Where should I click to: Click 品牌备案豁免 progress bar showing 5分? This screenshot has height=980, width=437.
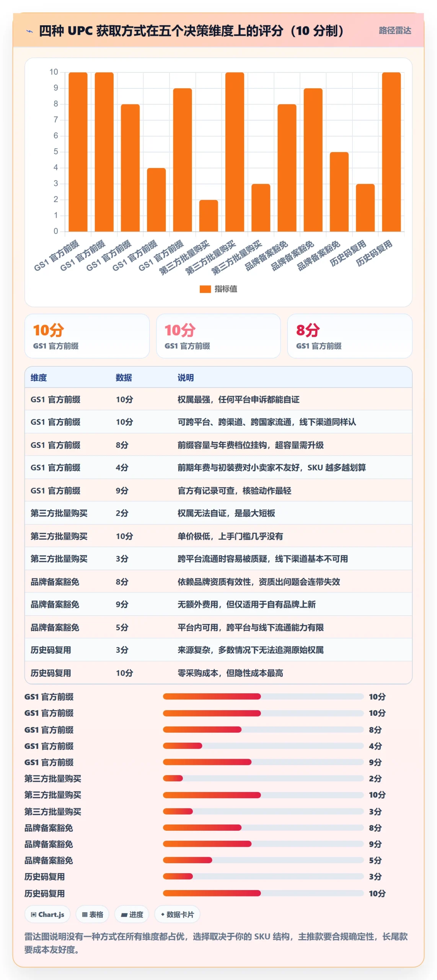pyautogui.click(x=263, y=860)
